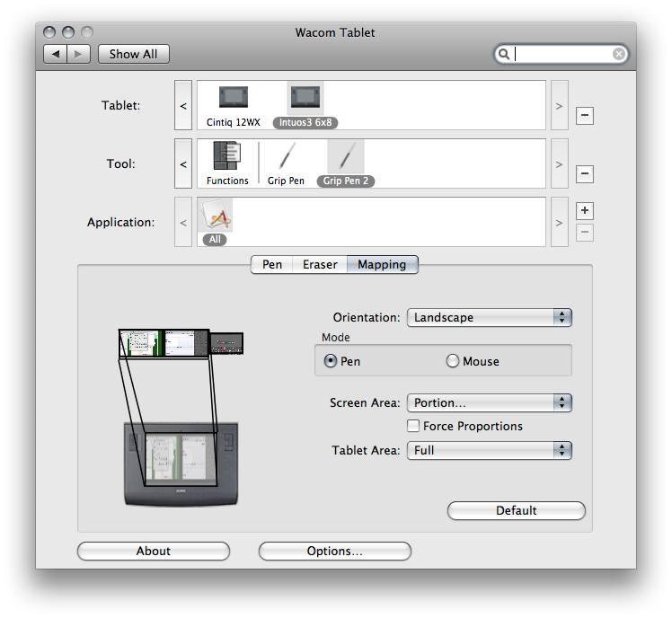Select Pen mode radio button
The image size is (672, 618).
click(x=331, y=361)
